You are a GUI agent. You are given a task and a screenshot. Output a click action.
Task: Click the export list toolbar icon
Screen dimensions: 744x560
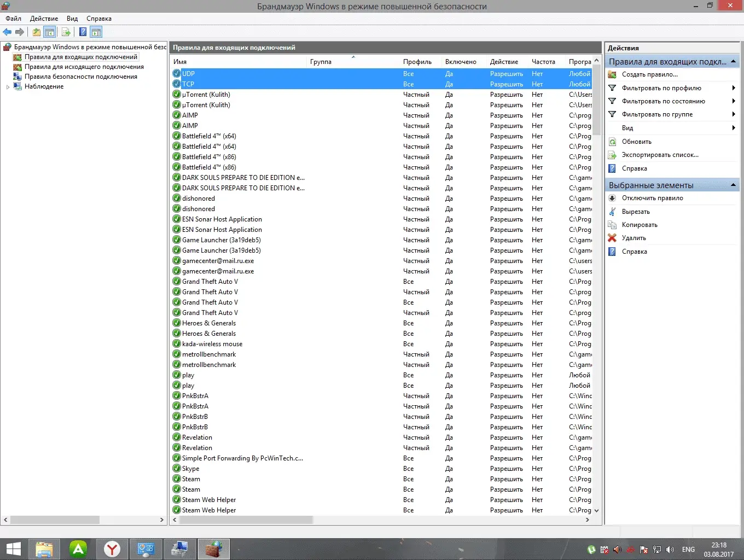pos(66,32)
